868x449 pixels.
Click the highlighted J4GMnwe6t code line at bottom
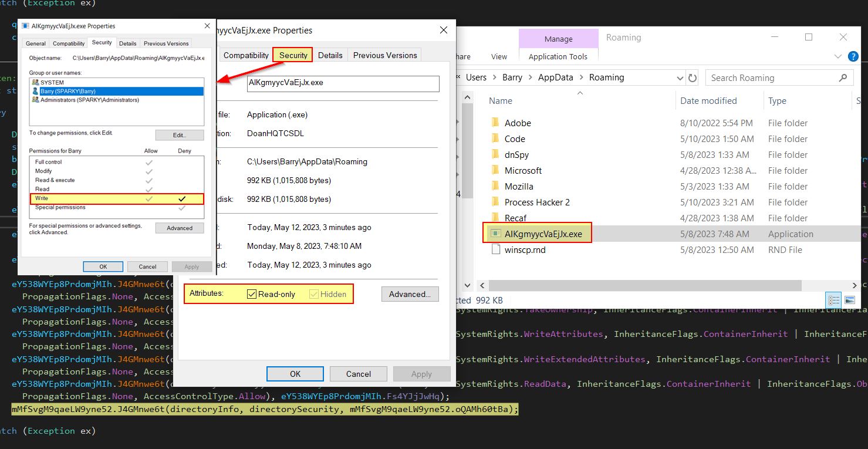[x=265, y=409]
